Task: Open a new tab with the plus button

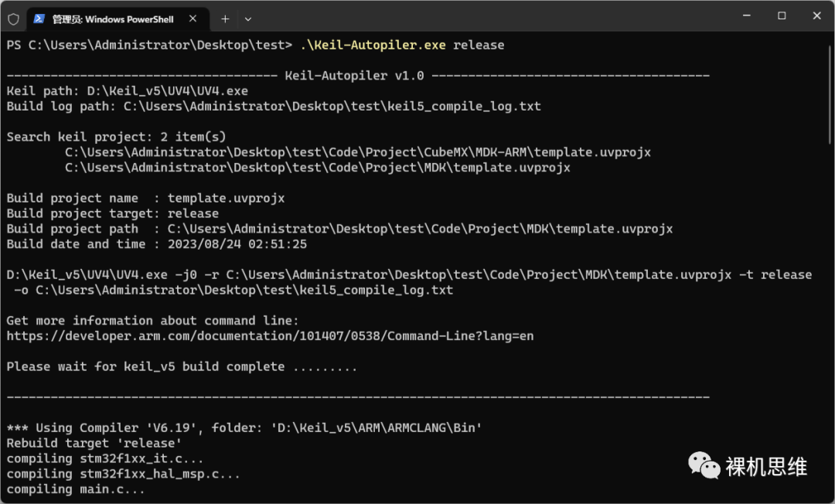Action: pyautogui.click(x=225, y=19)
